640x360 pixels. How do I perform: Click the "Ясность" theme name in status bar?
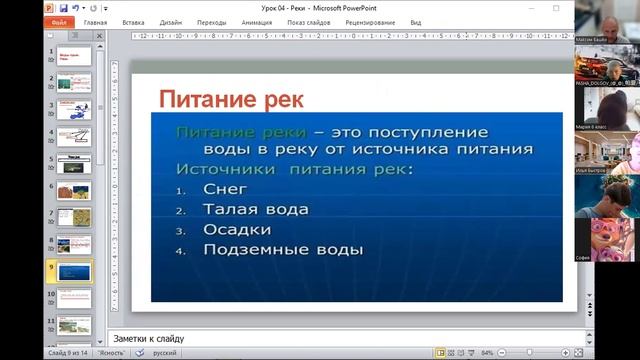pos(111,353)
